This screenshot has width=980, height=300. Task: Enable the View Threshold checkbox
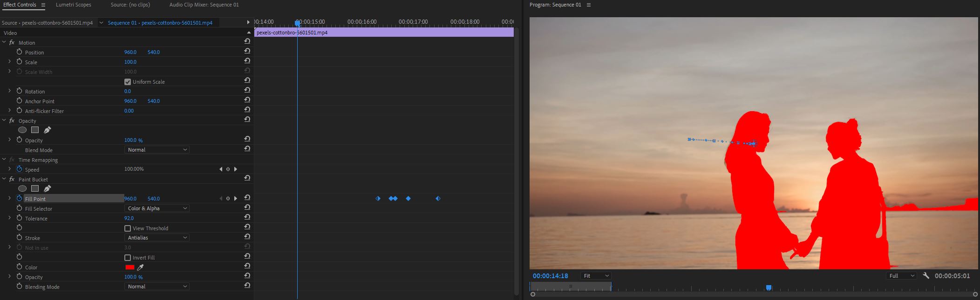click(x=128, y=228)
